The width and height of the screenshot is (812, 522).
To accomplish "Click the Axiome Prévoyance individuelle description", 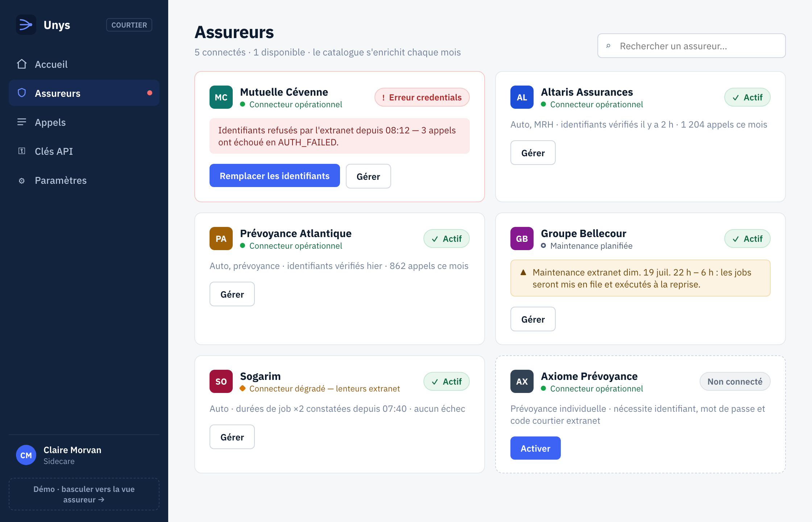I will click(x=638, y=414).
